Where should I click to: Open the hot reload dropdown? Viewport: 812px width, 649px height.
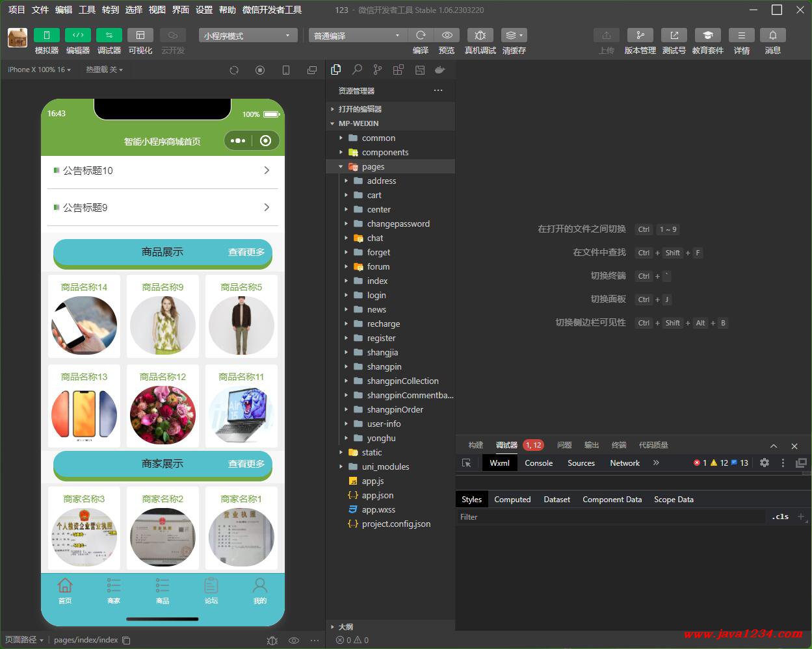[x=104, y=70]
